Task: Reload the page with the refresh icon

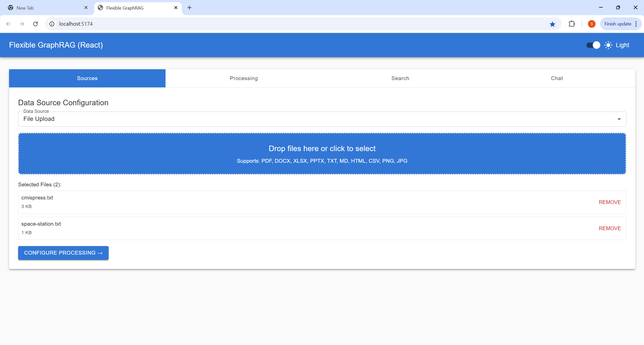Action: tap(35, 24)
